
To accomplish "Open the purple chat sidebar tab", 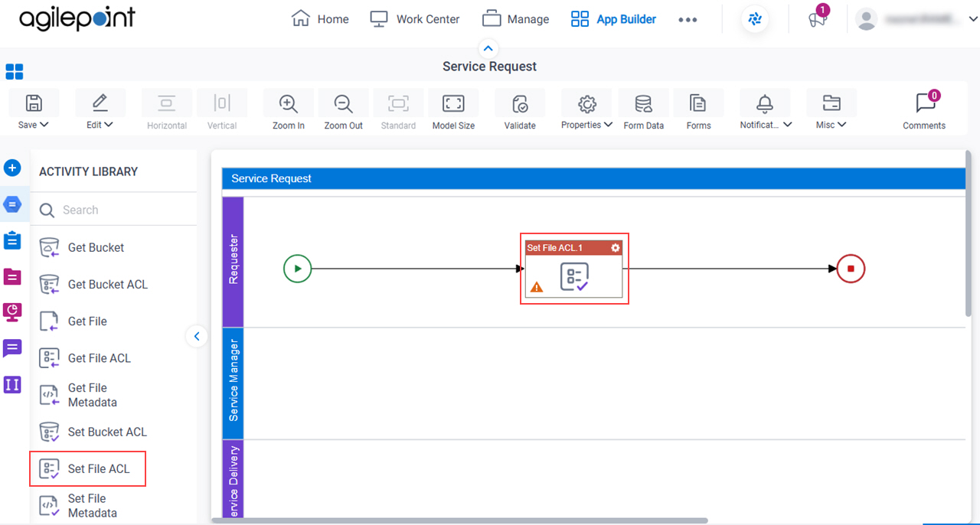I will pos(13,348).
